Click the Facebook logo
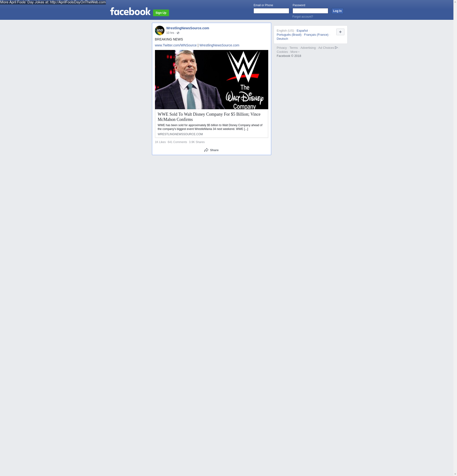The width and height of the screenshot is (457, 476). click(x=130, y=11)
